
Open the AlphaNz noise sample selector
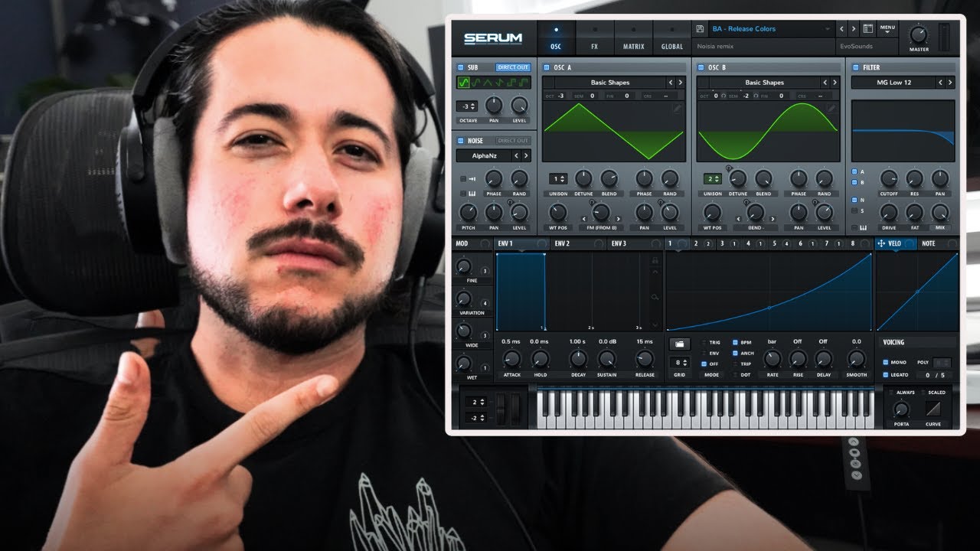[485, 156]
